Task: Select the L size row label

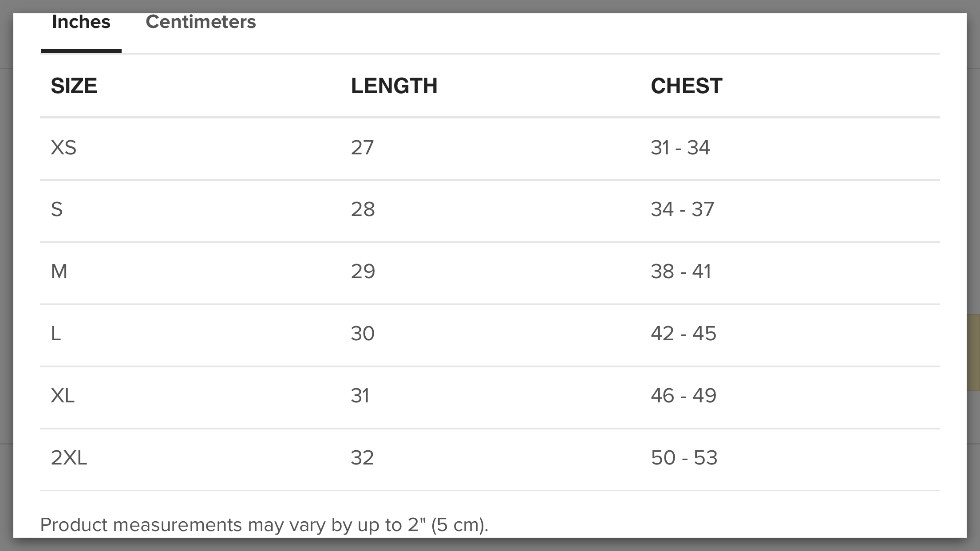Action: pos(56,333)
